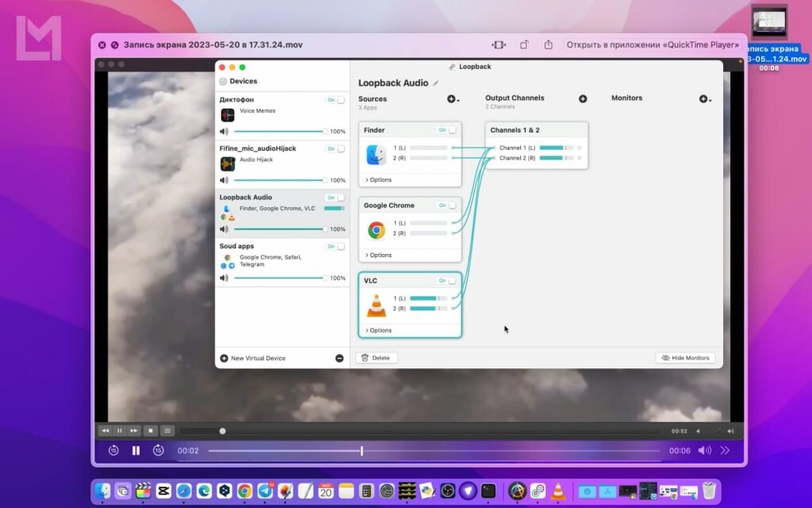The height and width of the screenshot is (508, 812).
Task: Toggle VLC playlist button in recording
Action: coord(167,431)
